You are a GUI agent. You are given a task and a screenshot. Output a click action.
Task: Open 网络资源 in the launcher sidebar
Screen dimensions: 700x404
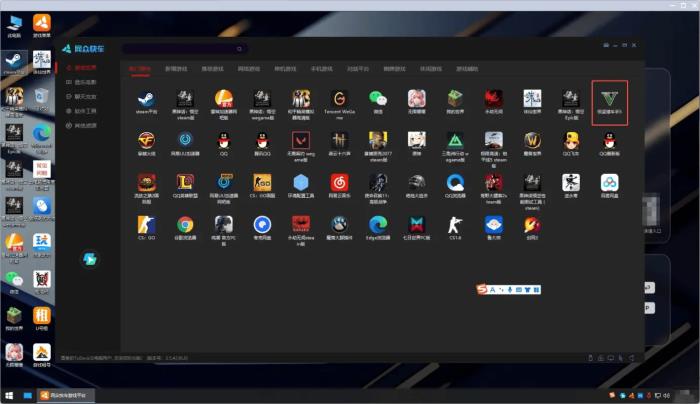81,125
